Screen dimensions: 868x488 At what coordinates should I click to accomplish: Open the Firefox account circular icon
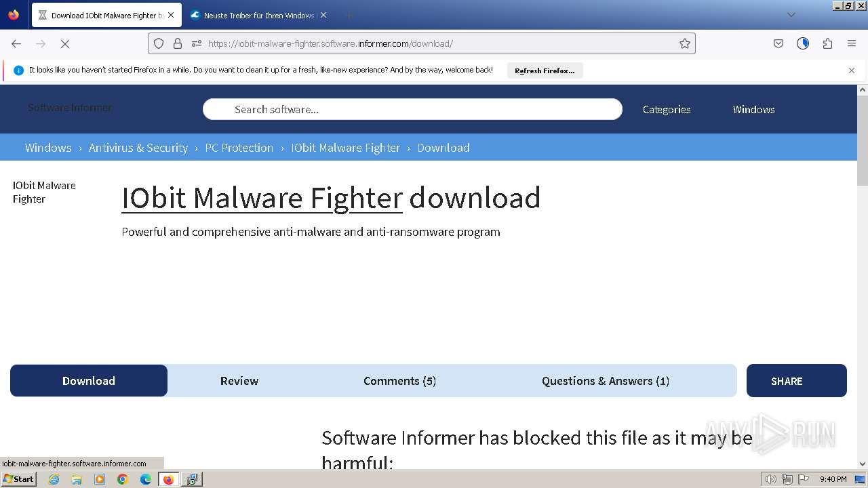(803, 43)
